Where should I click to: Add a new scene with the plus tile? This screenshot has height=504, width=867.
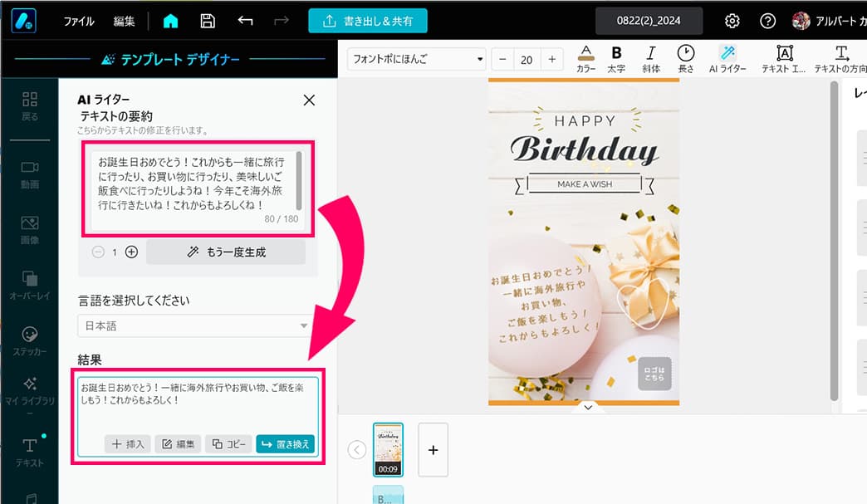(x=433, y=450)
